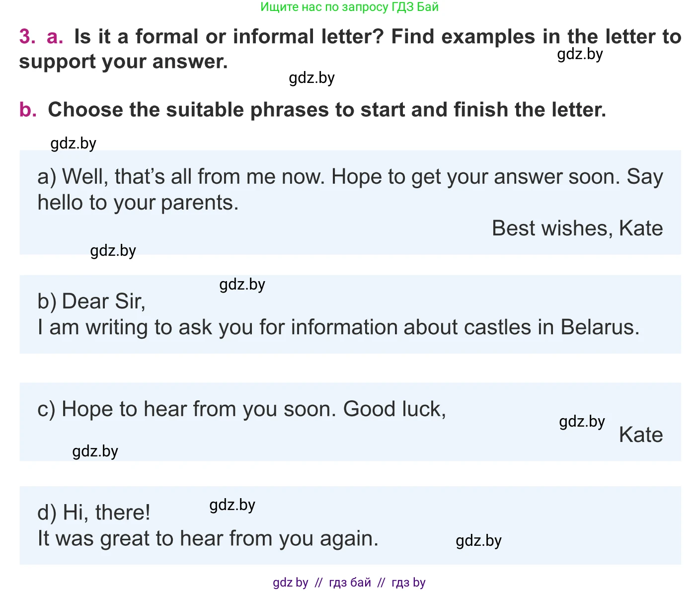Open the footer "gdz by" link
Viewport: 700px width, 591px height.
290,583
